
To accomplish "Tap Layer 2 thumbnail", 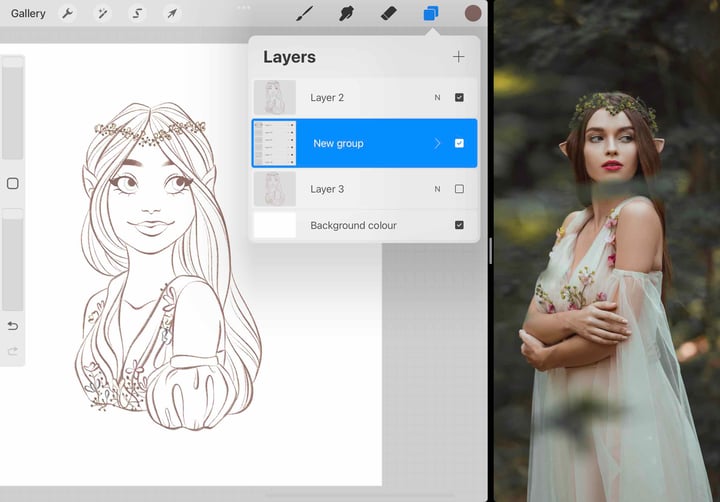I will point(275,97).
